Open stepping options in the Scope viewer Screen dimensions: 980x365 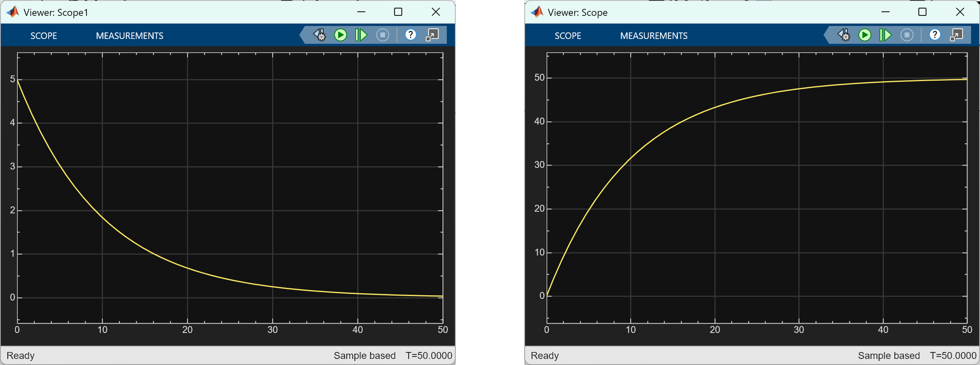(844, 35)
